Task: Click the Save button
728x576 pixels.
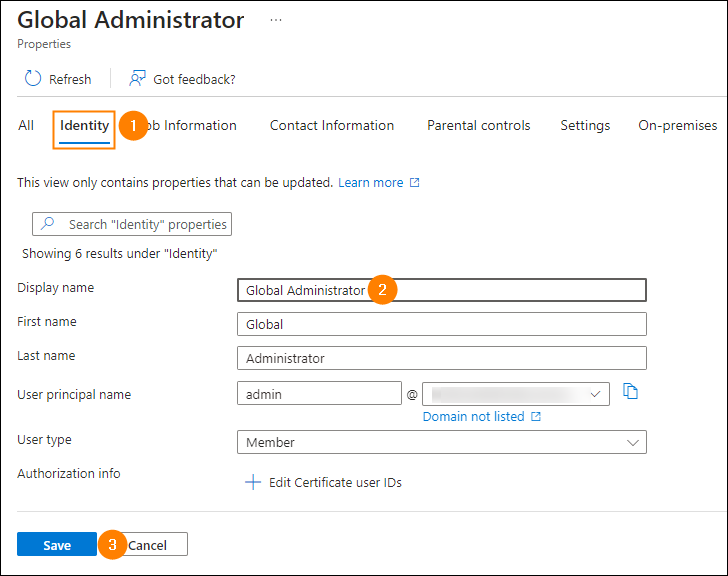Action: pyautogui.click(x=57, y=544)
